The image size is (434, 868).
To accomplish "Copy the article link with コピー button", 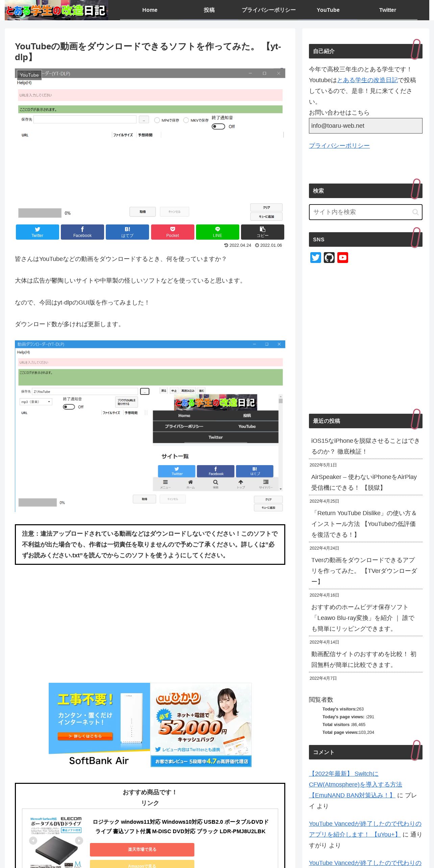I will 262,232.
